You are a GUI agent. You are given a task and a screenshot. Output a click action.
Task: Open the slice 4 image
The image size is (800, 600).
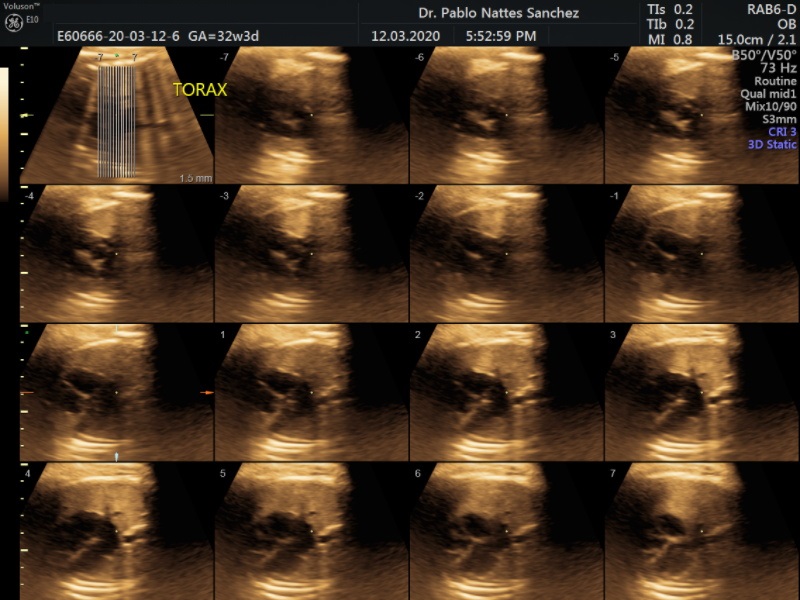click(x=115, y=530)
